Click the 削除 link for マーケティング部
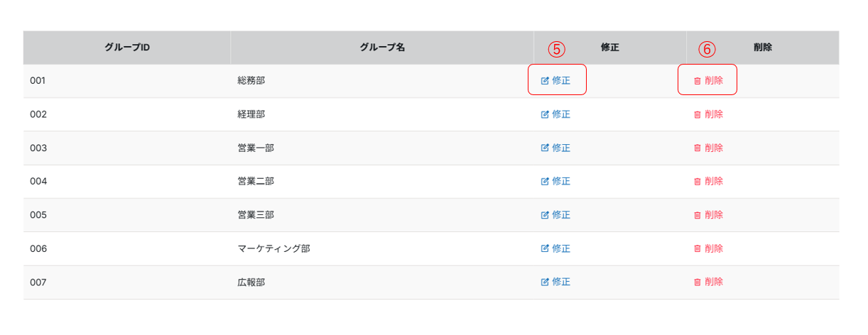The image size is (868, 335). (x=714, y=248)
